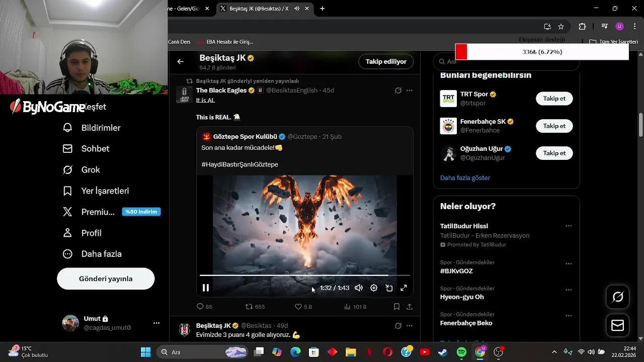Open the #HaydiBastırŞanlıGöztepe hashtag
Image resolution: width=644 pixels, height=362 pixels.
click(239, 164)
